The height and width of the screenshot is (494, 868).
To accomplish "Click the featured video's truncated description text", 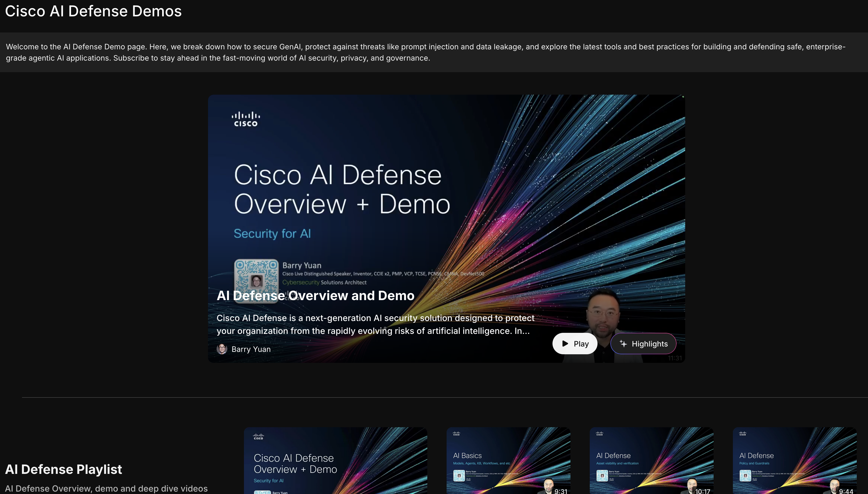I will [x=375, y=324].
